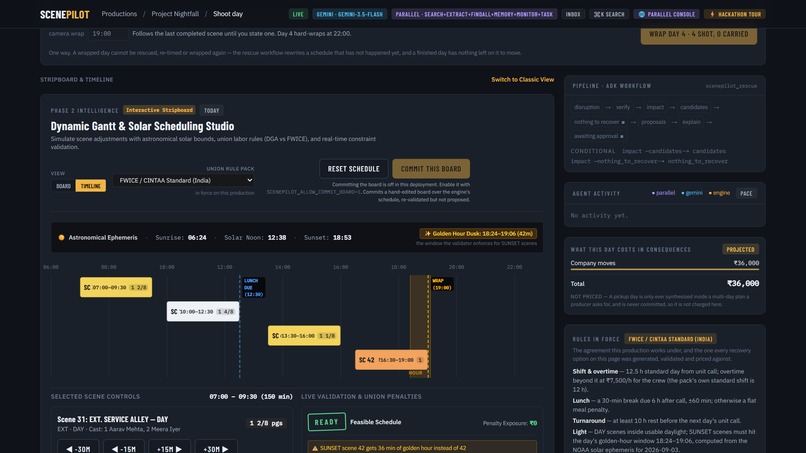Select the Shoot day breadcrumb
Image resolution: width=806 pixels, height=453 pixels.
pyautogui.click(x=228, y=14)
